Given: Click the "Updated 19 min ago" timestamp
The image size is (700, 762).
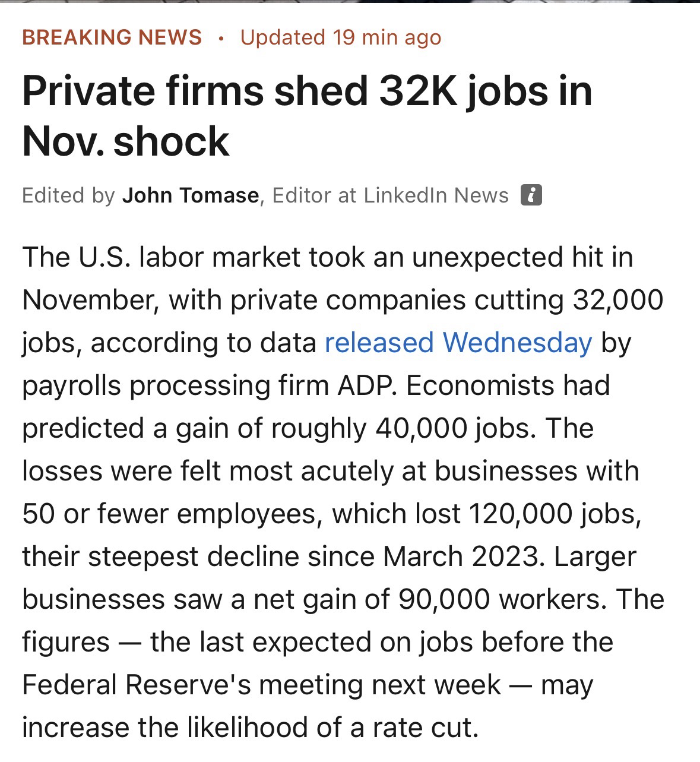Looking at the screenshot, I should click(341, 37).
